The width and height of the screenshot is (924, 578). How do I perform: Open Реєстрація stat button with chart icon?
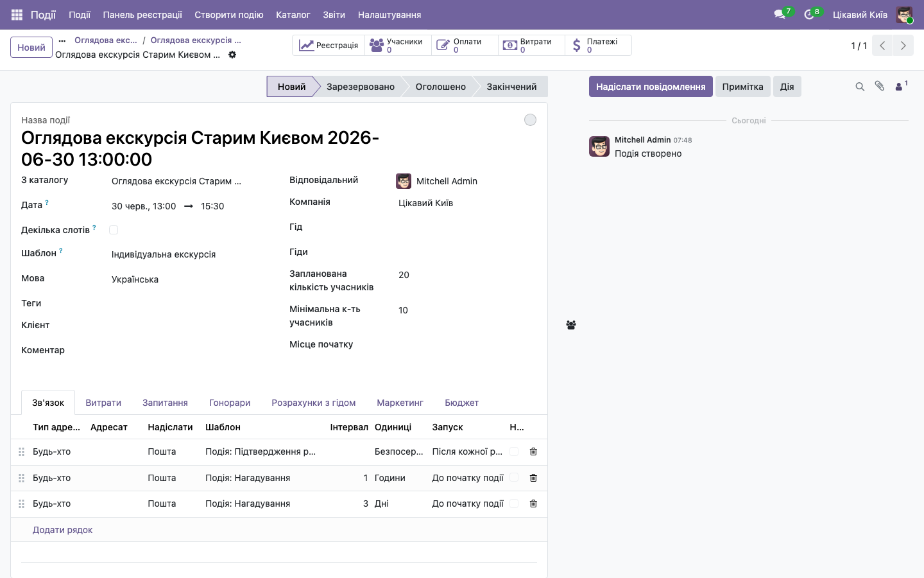tap(329, 45)
